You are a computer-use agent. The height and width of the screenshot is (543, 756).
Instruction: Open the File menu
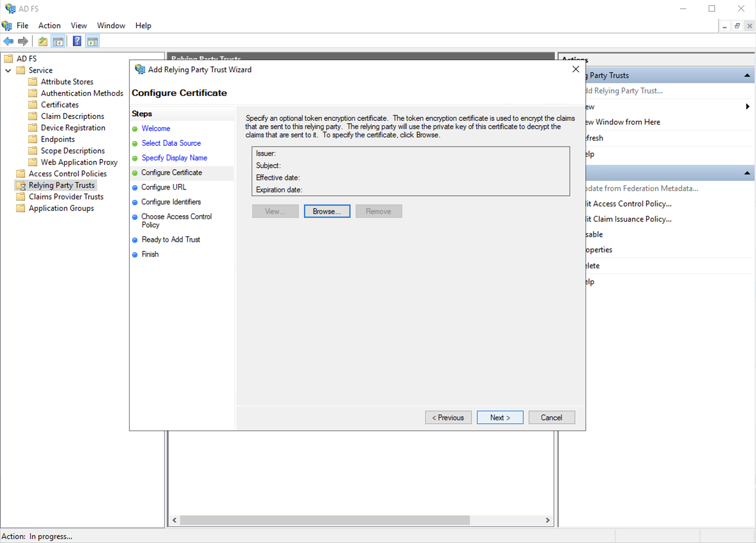22,26
